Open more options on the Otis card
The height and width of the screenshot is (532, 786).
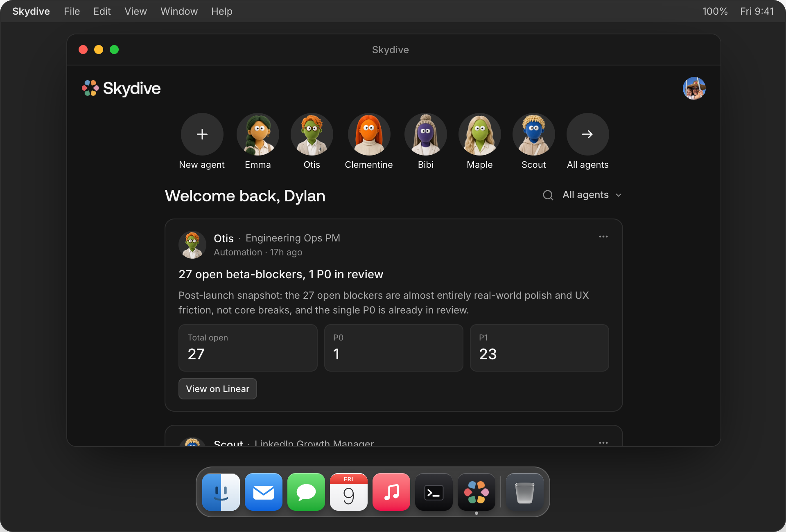(603, 237)
